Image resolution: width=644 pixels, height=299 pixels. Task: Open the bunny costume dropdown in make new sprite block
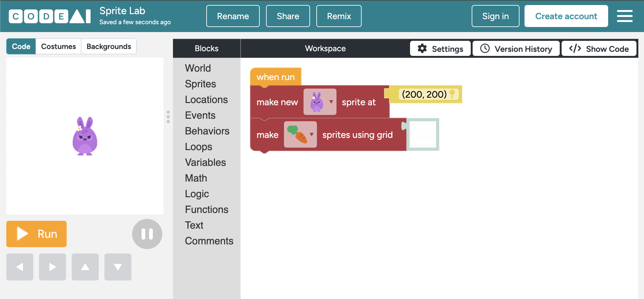click(x=320, y=102)
